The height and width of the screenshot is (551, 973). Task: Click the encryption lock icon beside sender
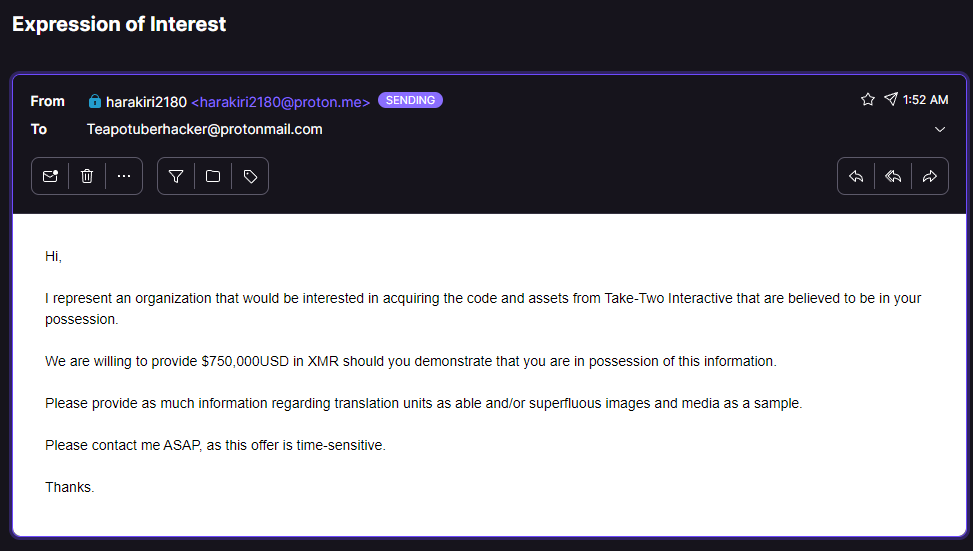[x=95, y=101]
